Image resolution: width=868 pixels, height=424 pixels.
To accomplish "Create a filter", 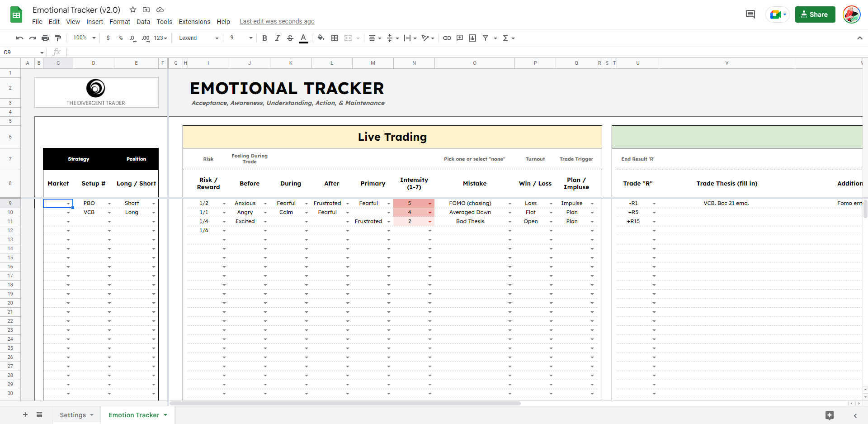I will [x=486, y=38].
